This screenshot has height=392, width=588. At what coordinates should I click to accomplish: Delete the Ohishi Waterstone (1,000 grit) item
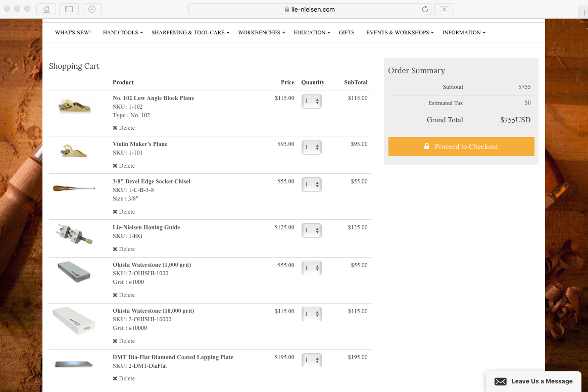coord(124,295)
